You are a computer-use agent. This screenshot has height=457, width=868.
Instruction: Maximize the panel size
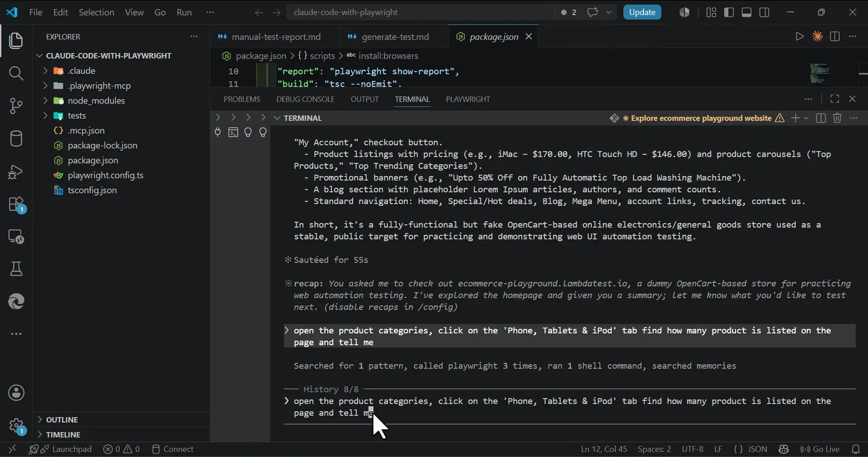click(x=835, y=99)
